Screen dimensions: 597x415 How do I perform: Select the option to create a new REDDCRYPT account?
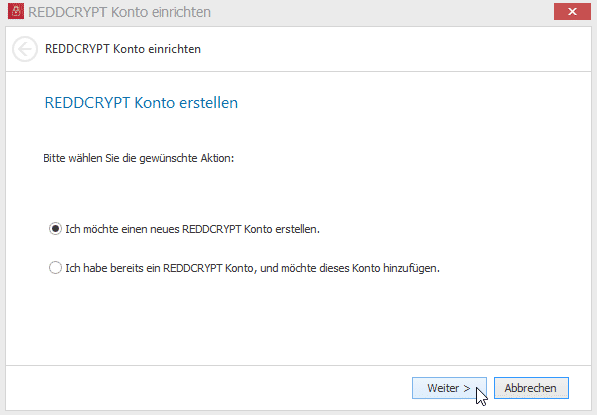[x=55, y=229]
